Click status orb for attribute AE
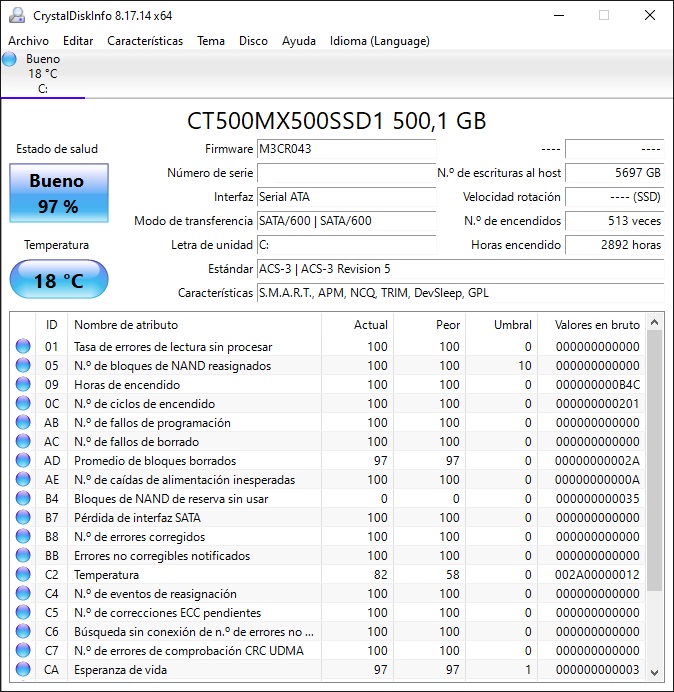674x692 pixels. pyautogui.click(x=23, y=479)
